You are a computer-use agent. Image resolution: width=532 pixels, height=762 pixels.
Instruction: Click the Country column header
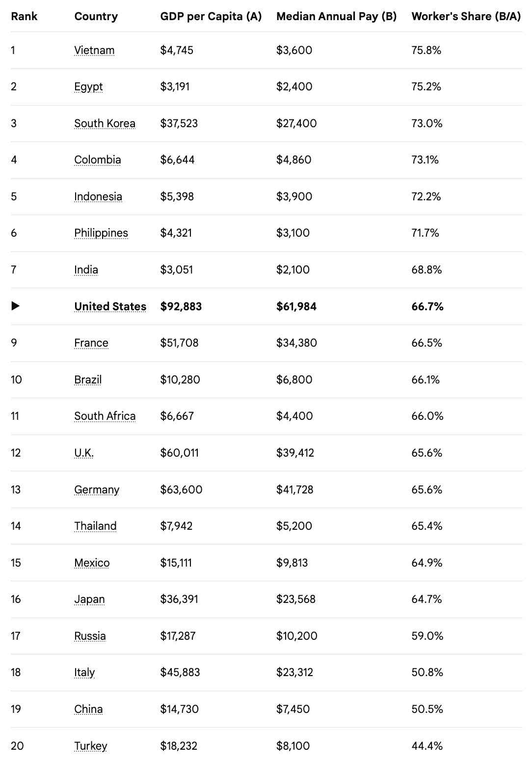[96, 16]
